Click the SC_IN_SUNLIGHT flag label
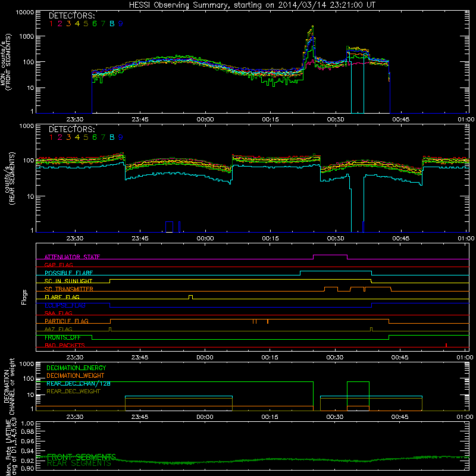 point(68,281)
